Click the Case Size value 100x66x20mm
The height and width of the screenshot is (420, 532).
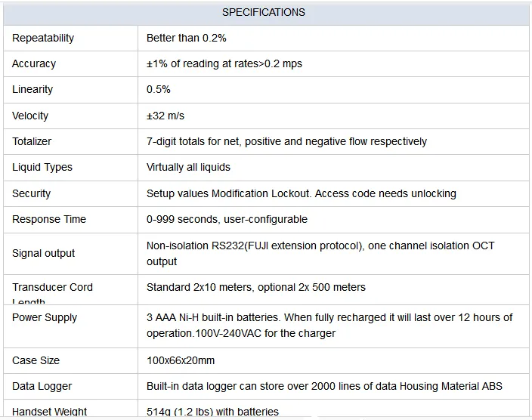click(181, 360)
